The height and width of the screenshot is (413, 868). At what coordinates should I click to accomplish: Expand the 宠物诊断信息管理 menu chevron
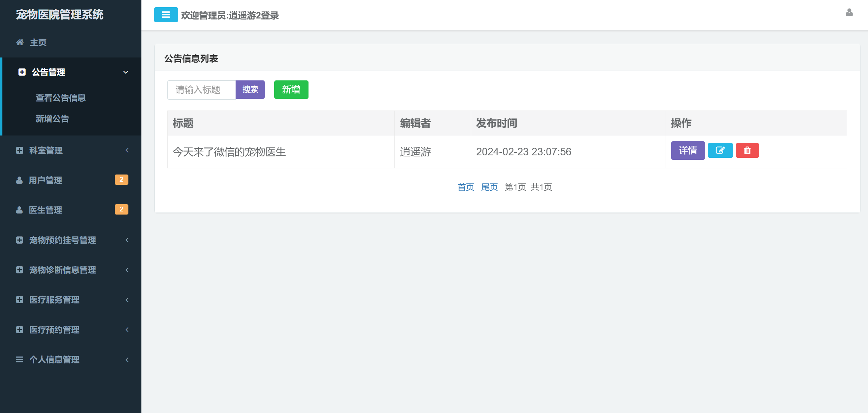pyautogui.click(x=127, y=270)
